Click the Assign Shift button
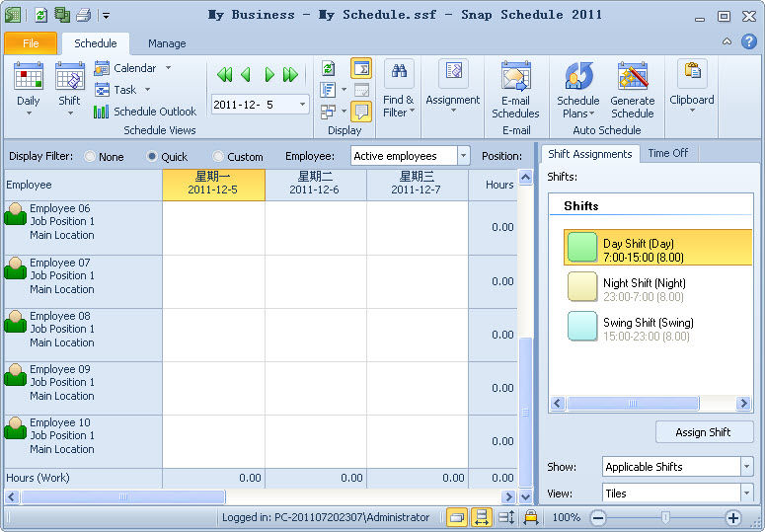765x532 pixels. tap(703, 432)
